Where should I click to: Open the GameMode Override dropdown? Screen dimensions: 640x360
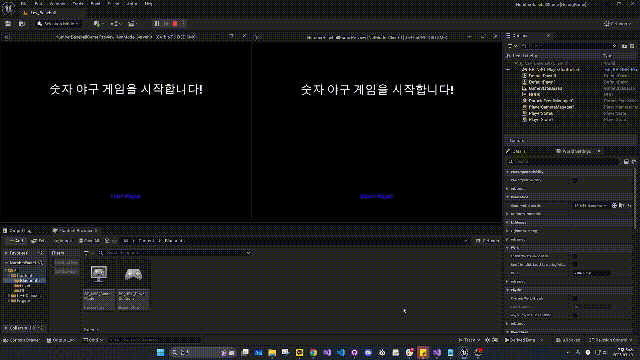tap(590, 206)
